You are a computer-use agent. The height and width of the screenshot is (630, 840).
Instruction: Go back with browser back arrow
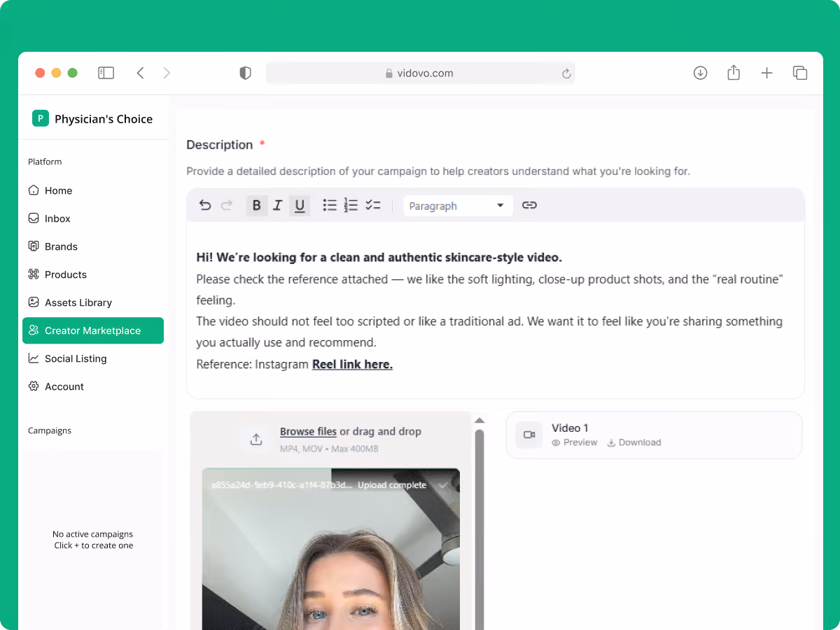click(x=140, y=73)
